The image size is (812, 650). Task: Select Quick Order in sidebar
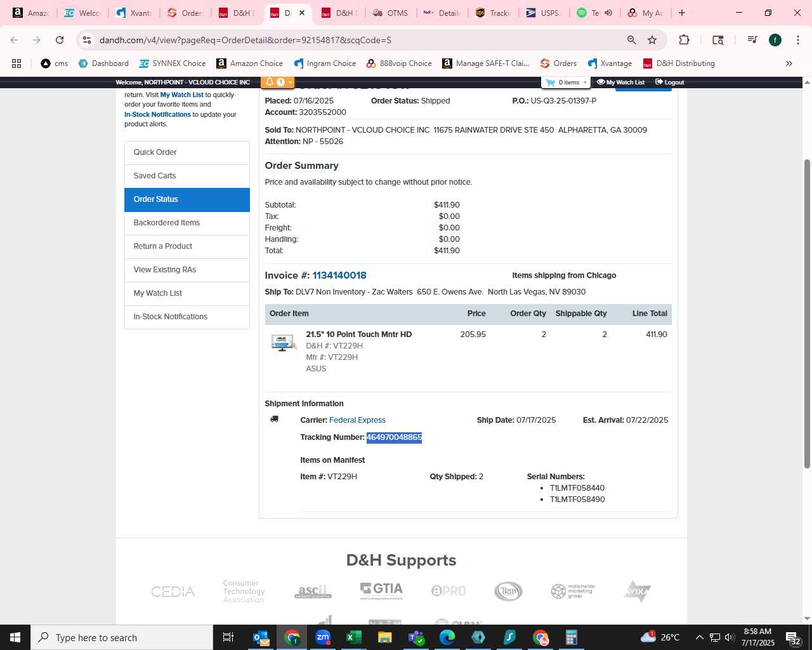click(x=187, y=152)
